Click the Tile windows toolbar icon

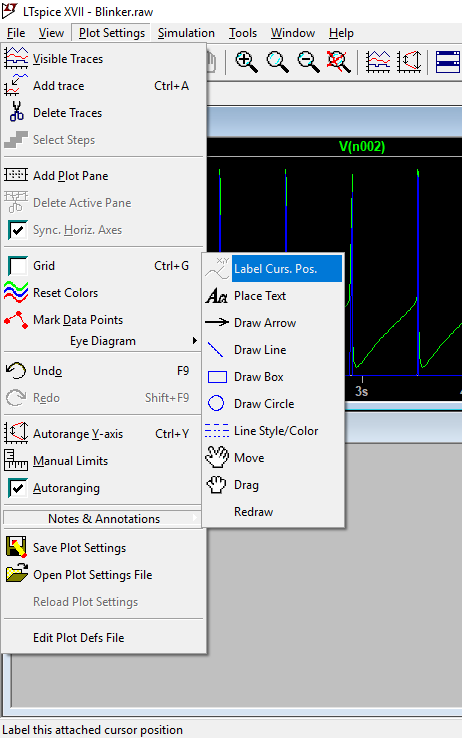[x=447, y=62]
